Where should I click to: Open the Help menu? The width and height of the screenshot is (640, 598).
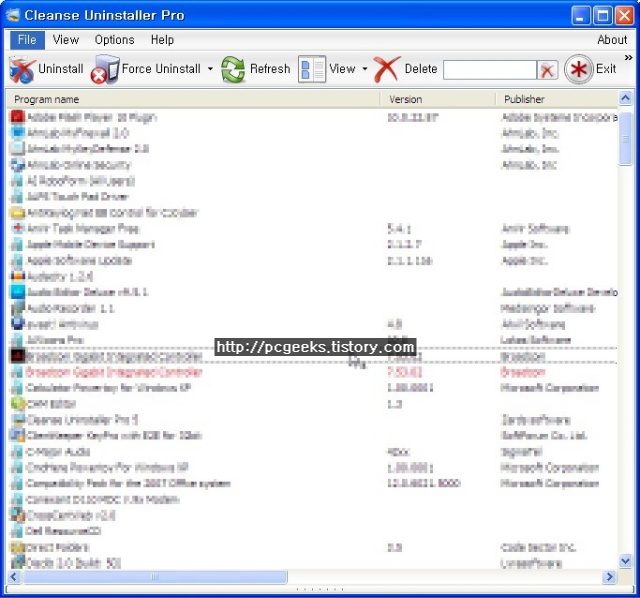pyautogui.click(x=162, y=40)
